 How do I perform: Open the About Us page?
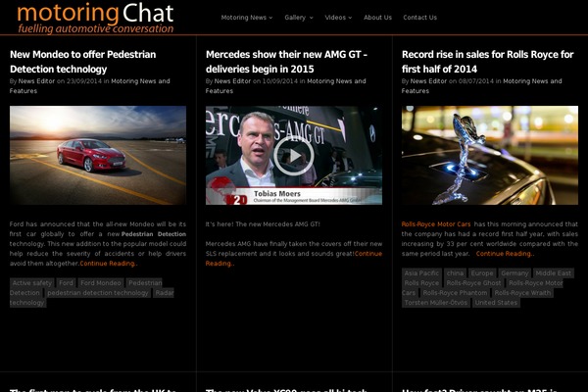pos(377,18)
